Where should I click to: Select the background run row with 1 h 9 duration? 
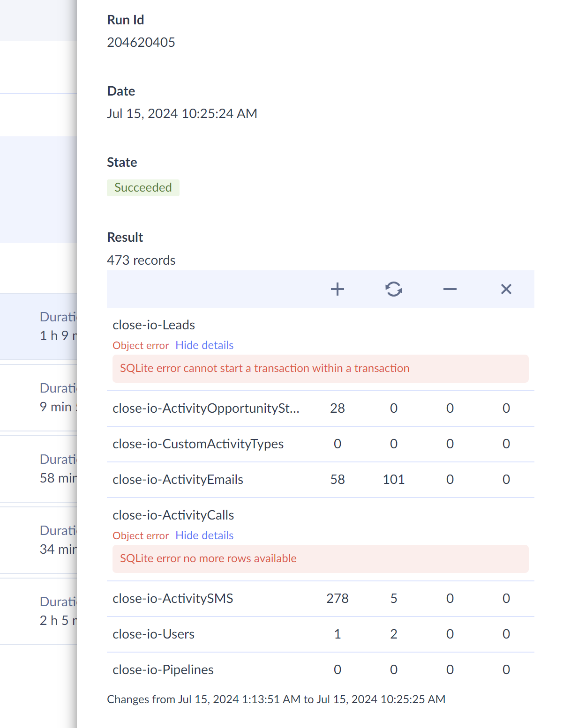coord(38,327)
